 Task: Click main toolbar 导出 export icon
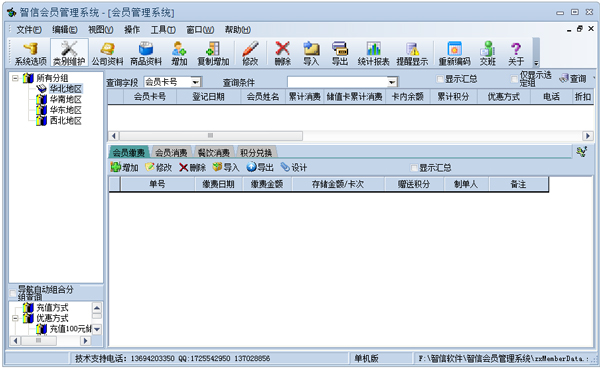[340, 53]
